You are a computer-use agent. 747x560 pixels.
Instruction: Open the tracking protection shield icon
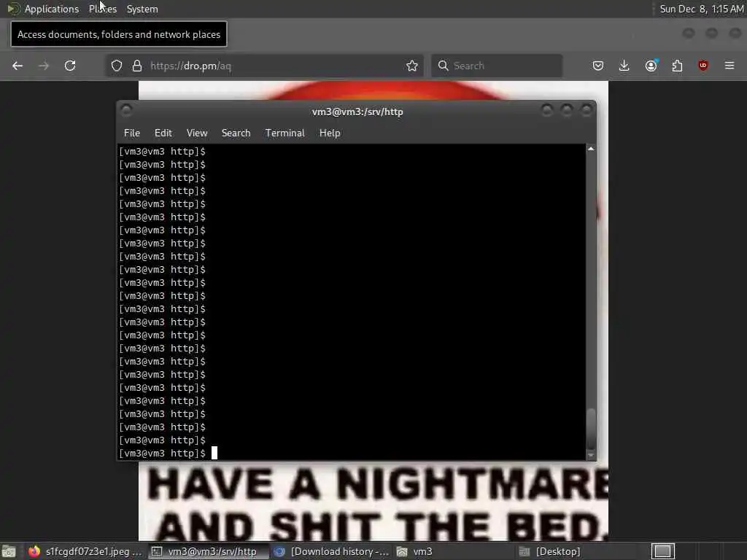click(x=117, y=66)
